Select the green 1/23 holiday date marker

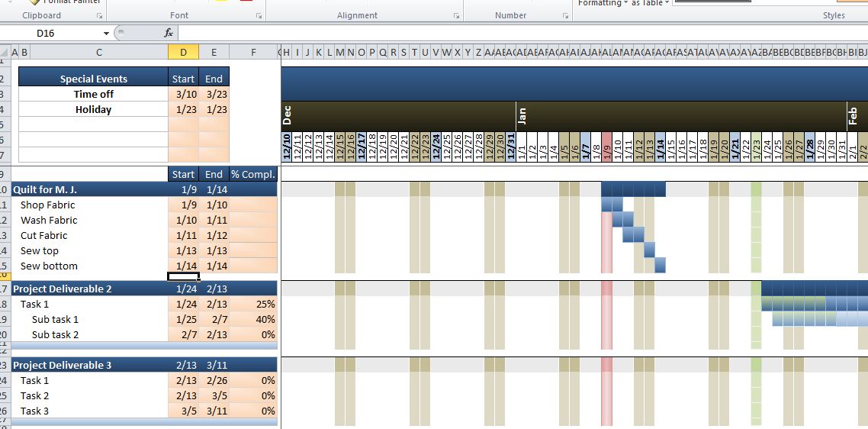(756, 147)
